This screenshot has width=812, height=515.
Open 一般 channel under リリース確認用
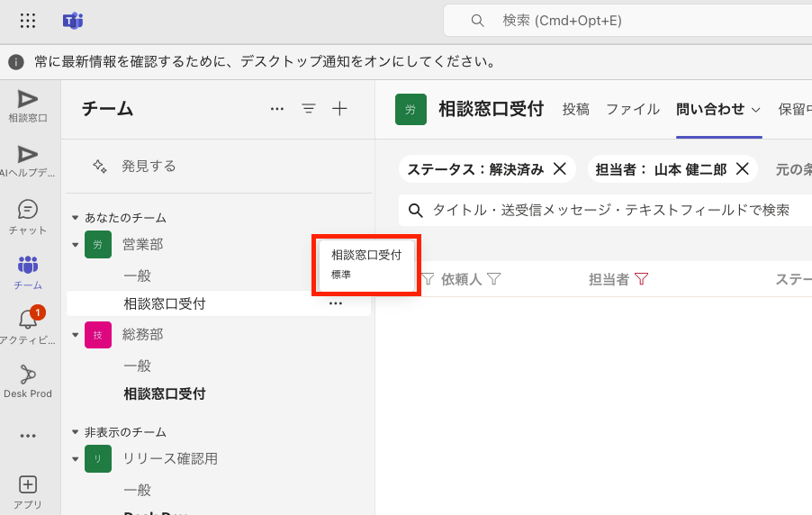[x=137, y=490]
